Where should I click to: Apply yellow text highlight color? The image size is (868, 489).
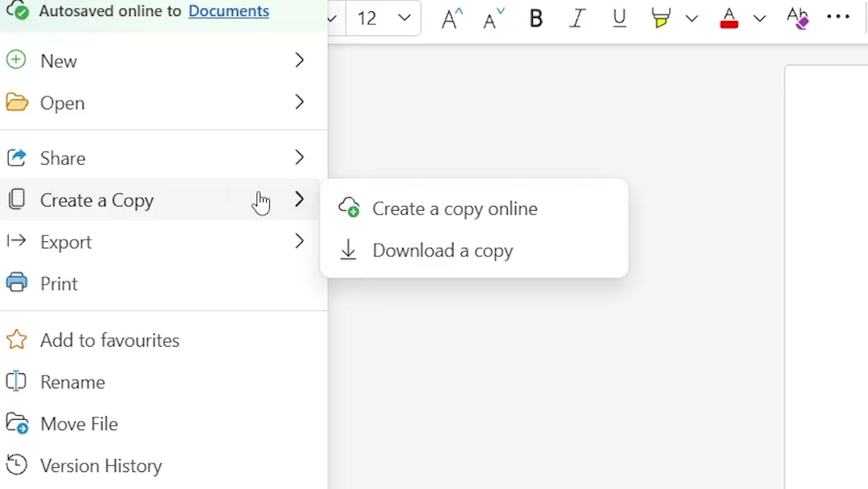[661, 18]
